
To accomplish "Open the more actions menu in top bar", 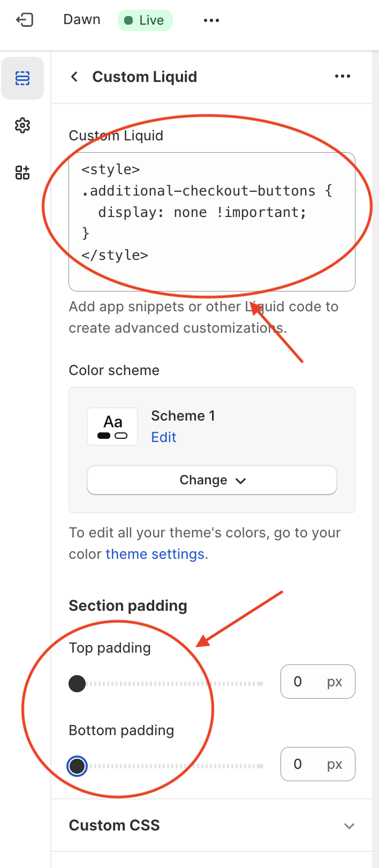I will tap(211, 20).
